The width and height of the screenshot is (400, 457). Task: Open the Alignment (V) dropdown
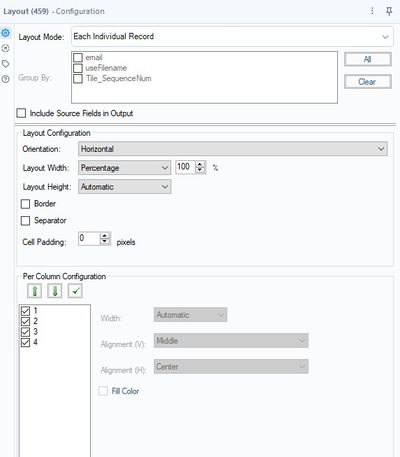pos(231,341)
